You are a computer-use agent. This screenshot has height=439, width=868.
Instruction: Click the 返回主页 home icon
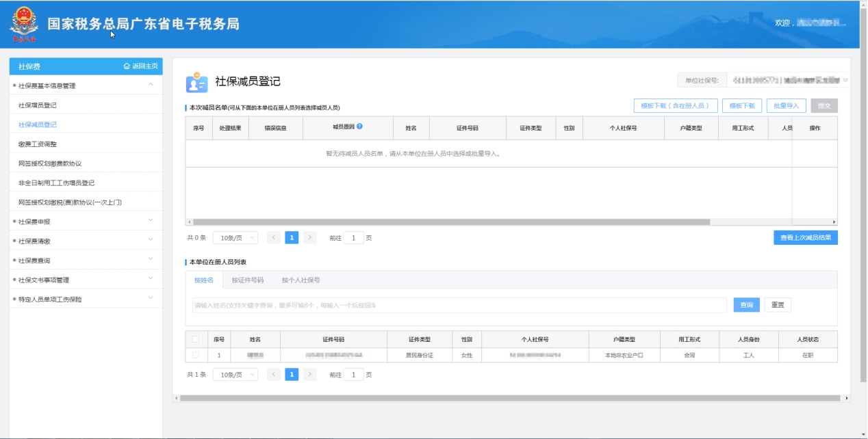(x=127, y=66)
